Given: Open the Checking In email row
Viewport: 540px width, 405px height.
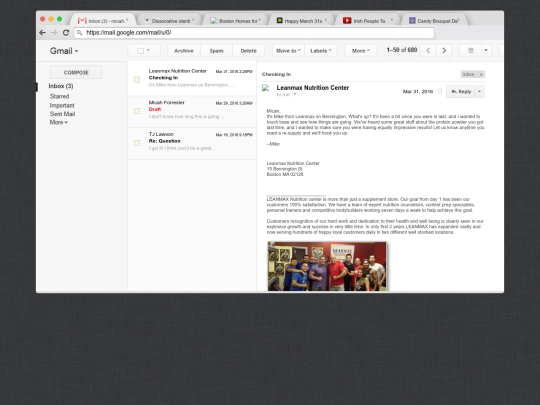Looking at the screenshot, I should pyautogui.click(x=192, y=79).
